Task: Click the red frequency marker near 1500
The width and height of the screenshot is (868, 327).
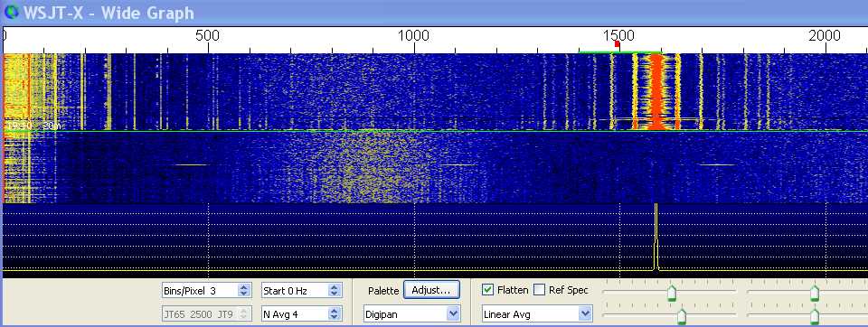Action: 618,43
